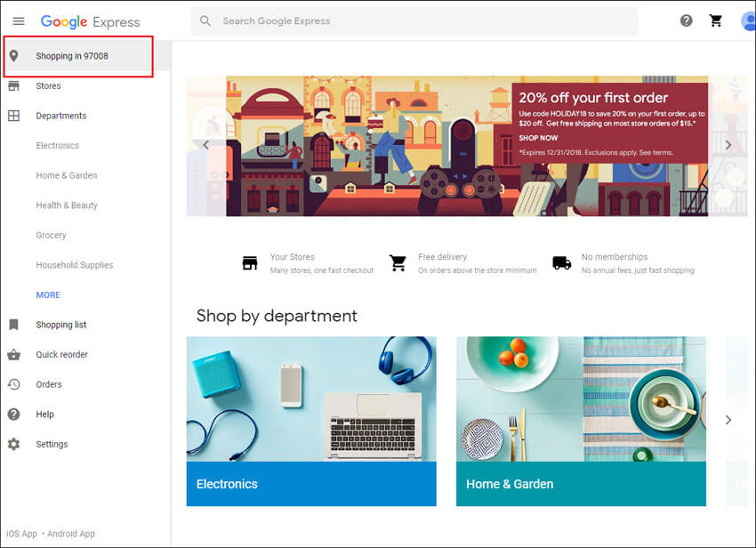Click the Shopping list bookmark icon
756x548 pixels.
[14, 325]
